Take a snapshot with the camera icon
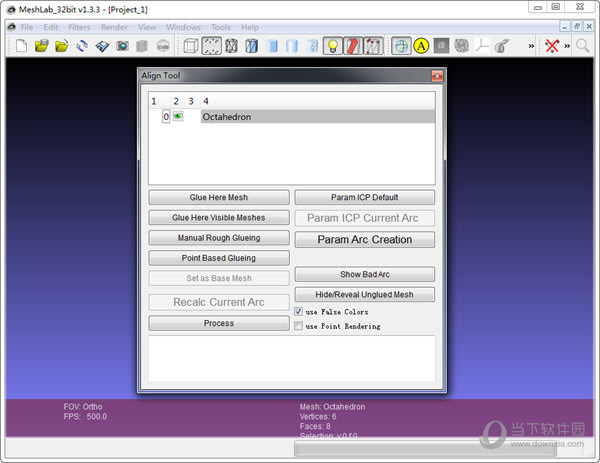The height and width of the screenshot is (463, 600). coord(122,46)
